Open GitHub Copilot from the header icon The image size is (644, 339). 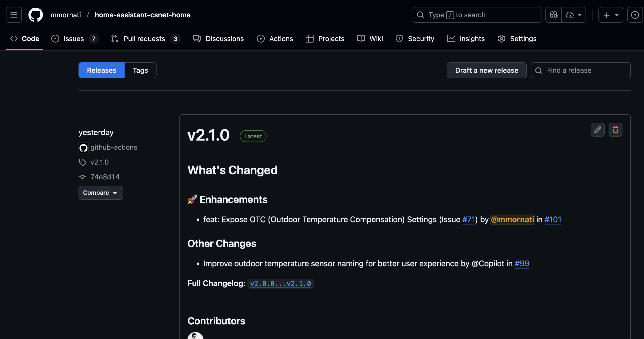(x=553, y=15)
